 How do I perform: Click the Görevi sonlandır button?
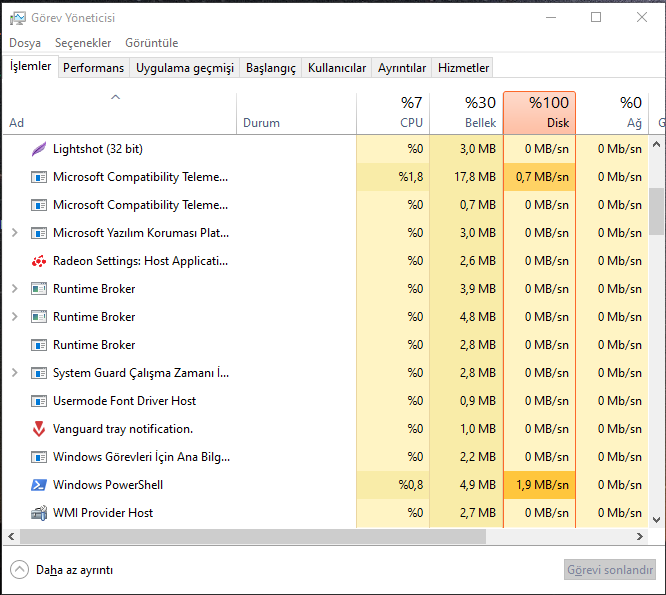(x=609, y=570)
